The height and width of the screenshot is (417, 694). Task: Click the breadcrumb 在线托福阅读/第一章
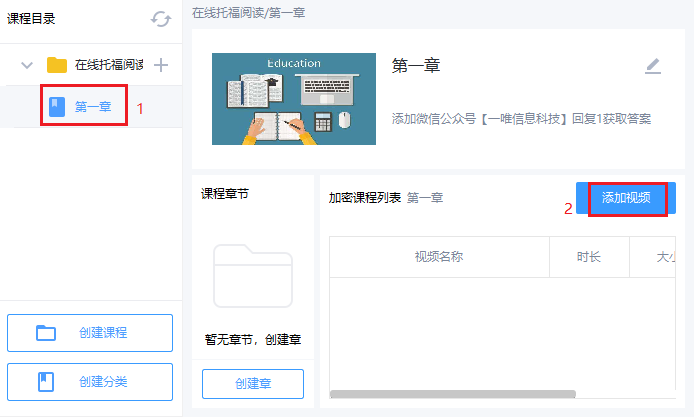point(248,13)
